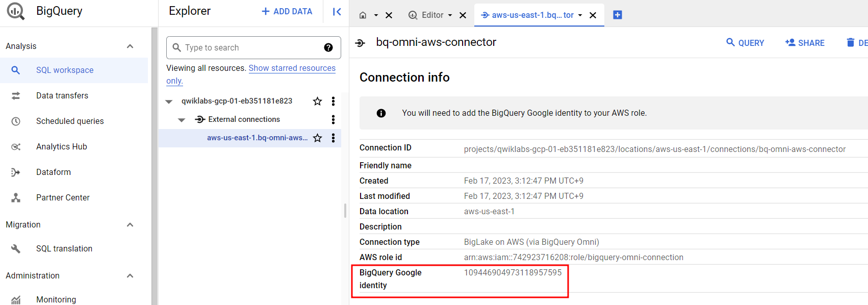Collapse External connections node
Image resolution: width=868 pixels, height=305 pixels.
tap(182, 120)
